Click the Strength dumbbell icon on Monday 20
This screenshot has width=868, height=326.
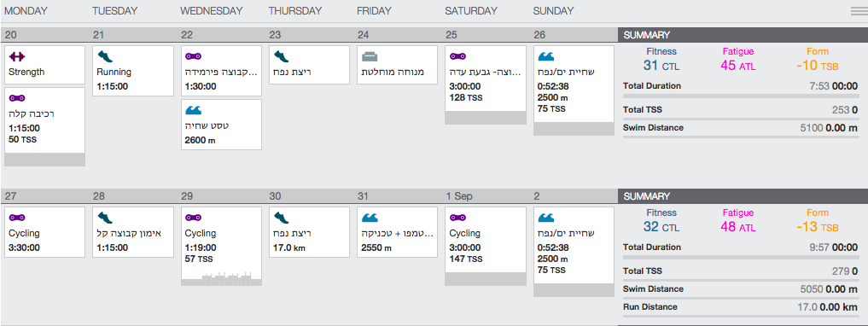pos(18,56)
